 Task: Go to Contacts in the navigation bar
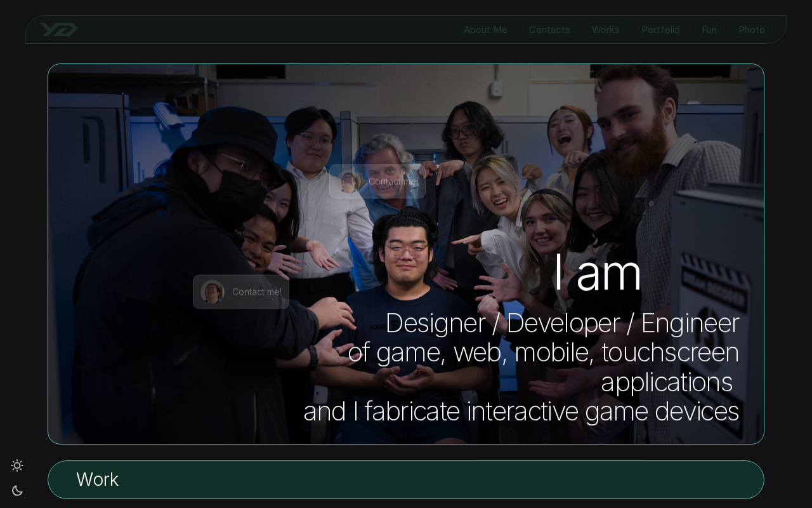tap(549, 30)
